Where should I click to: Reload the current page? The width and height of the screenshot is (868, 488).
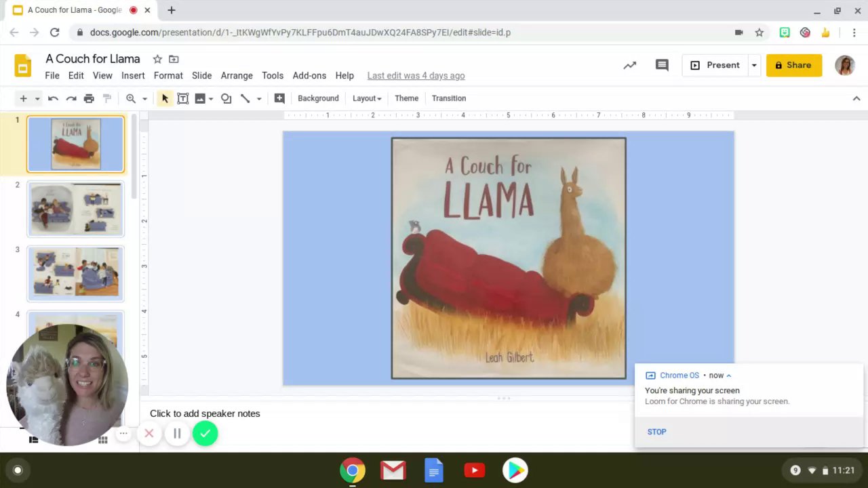[55, 32]
